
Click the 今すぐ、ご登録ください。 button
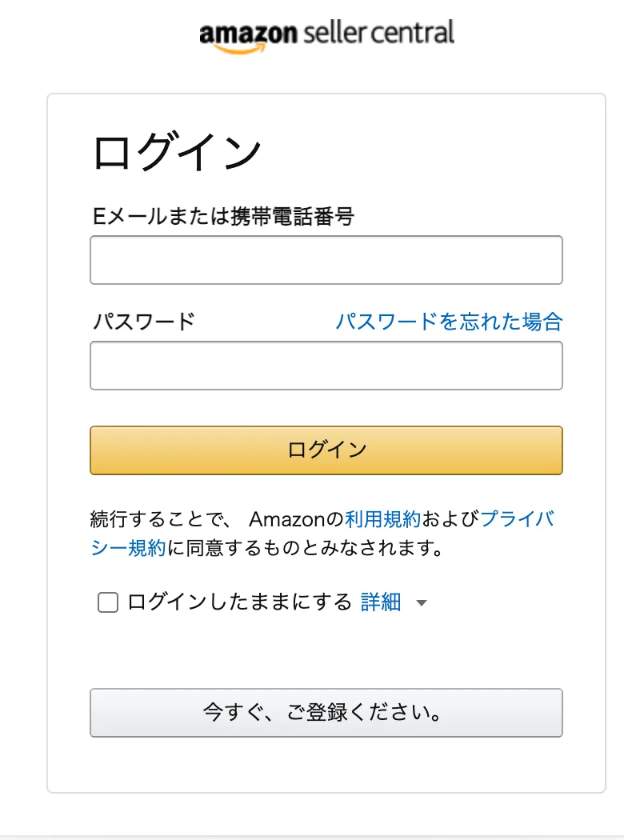tap(326, 713)
